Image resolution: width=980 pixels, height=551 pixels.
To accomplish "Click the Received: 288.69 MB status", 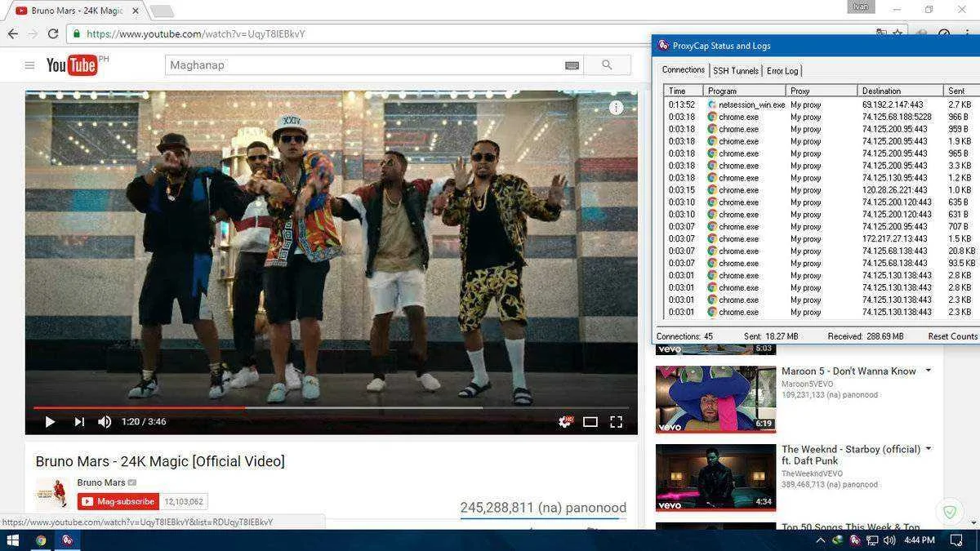I will [866, 336].
